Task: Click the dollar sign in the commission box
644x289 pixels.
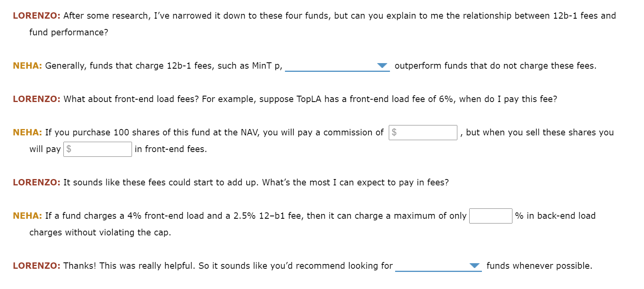Action: tap(394, 132)
